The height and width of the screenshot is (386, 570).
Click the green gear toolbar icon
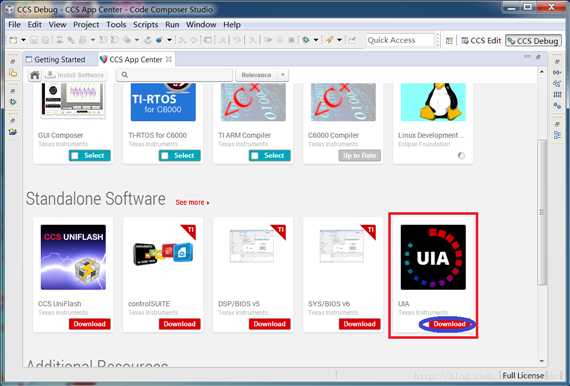(x=306, y=40)
